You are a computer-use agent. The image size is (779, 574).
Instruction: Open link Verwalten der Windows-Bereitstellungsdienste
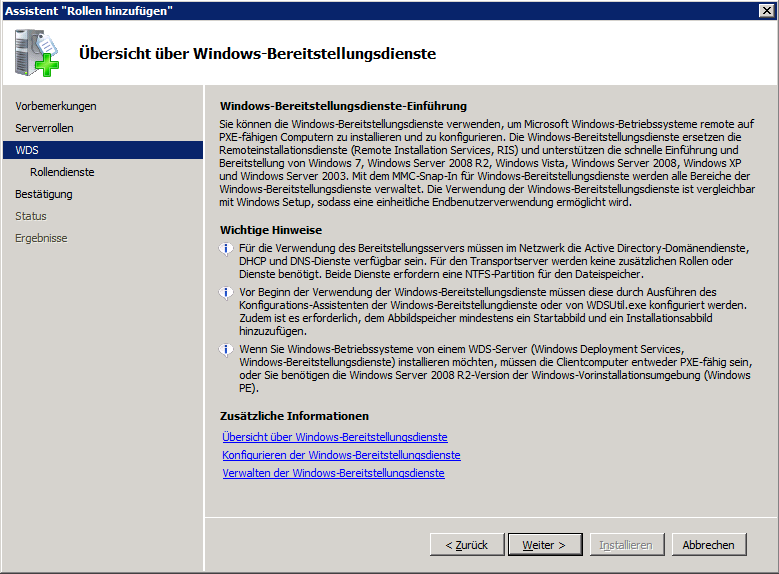[x=333, y=473]
